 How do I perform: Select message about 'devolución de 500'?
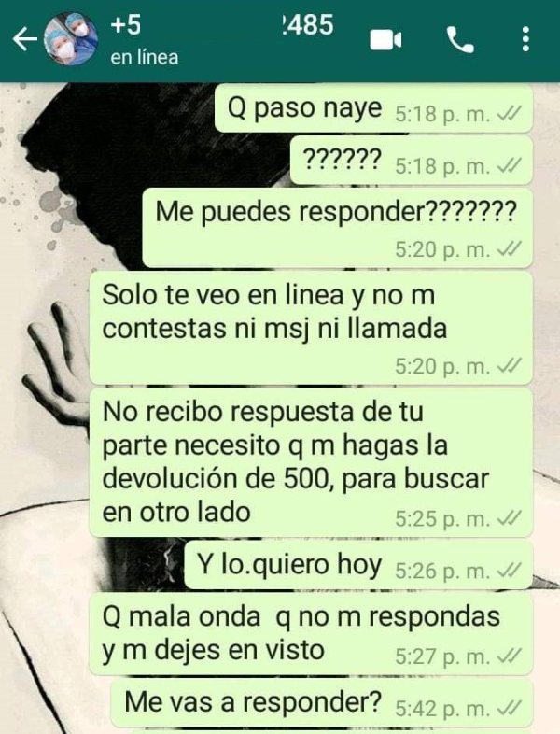[311, 462]
